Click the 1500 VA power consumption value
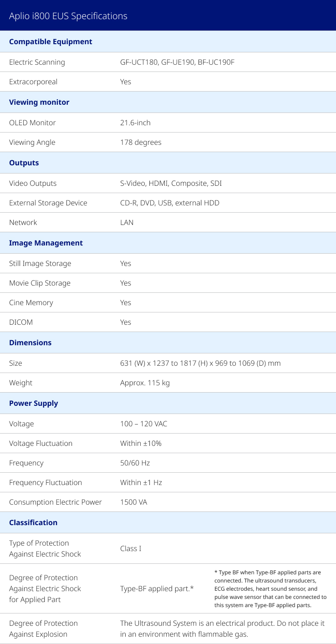 [x=133, y=502]
